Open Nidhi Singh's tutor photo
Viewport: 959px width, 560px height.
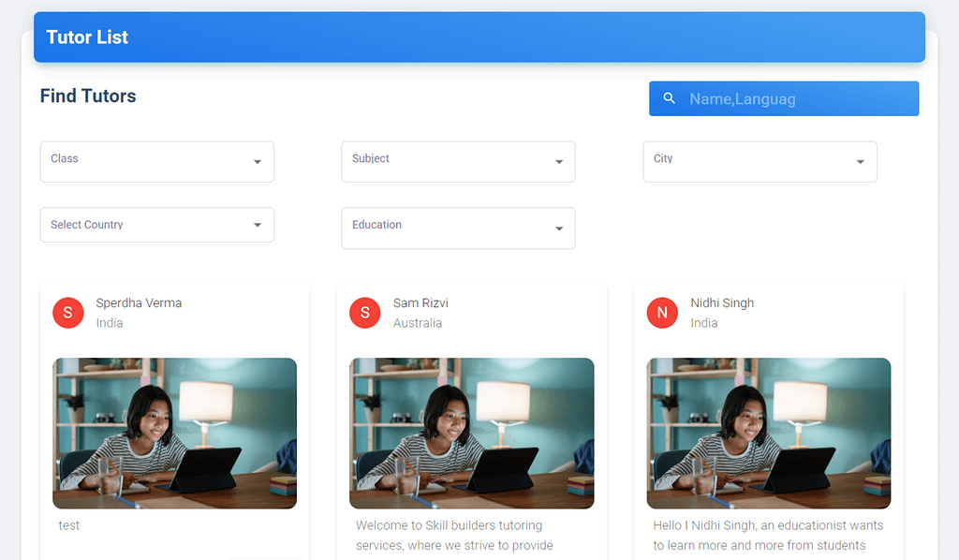[x=769, y=434]
